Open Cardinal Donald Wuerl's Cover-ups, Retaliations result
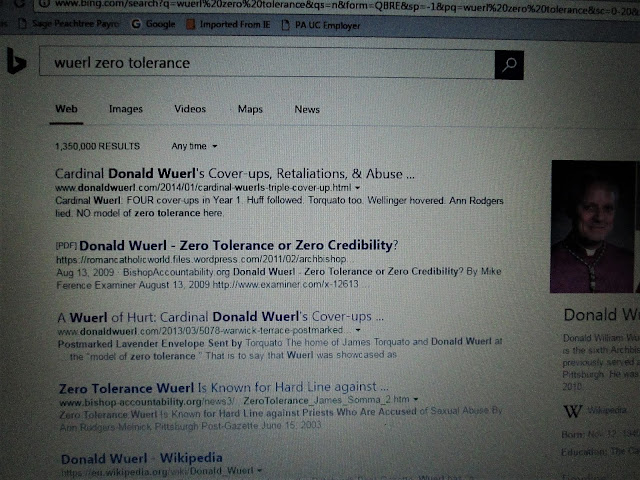This screenshot has height=480, width=640. (235, 174)
